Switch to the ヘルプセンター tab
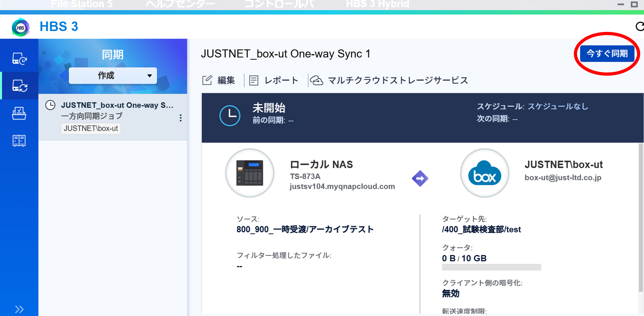The image size is (644, 316). [180, 4]
